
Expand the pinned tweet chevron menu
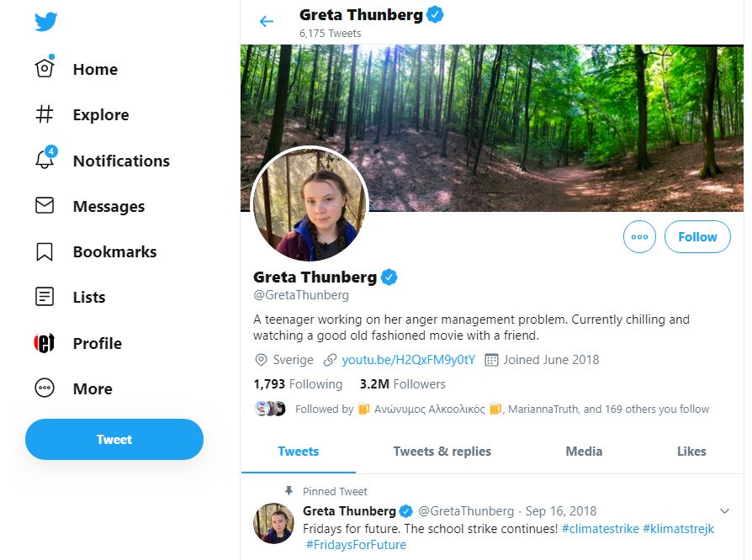point(724,511)
